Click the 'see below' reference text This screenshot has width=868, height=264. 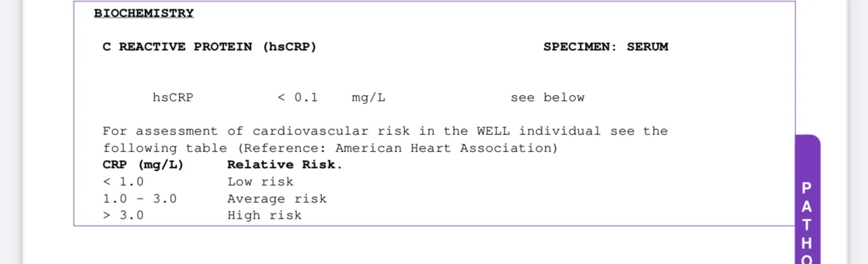[547, 97]
